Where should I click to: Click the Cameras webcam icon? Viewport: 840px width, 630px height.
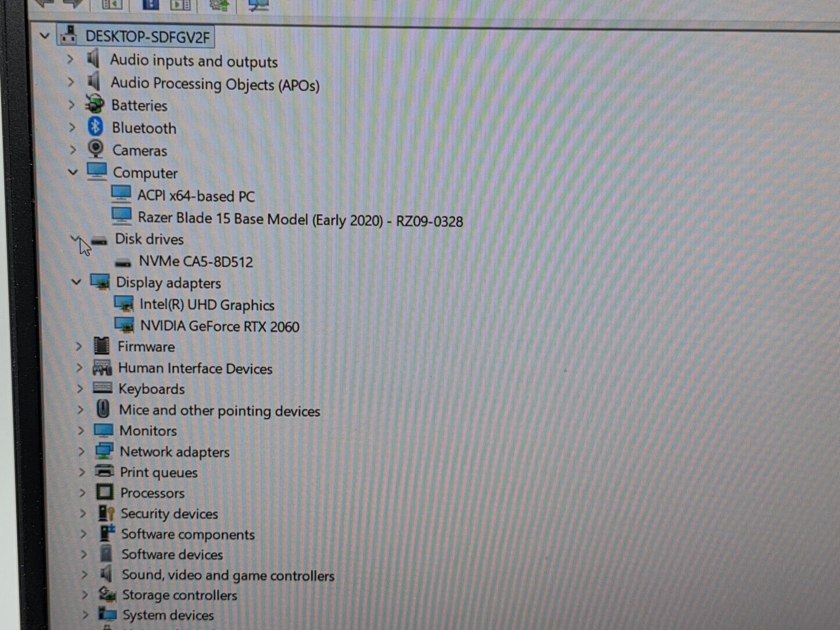[x=96, y=149]
